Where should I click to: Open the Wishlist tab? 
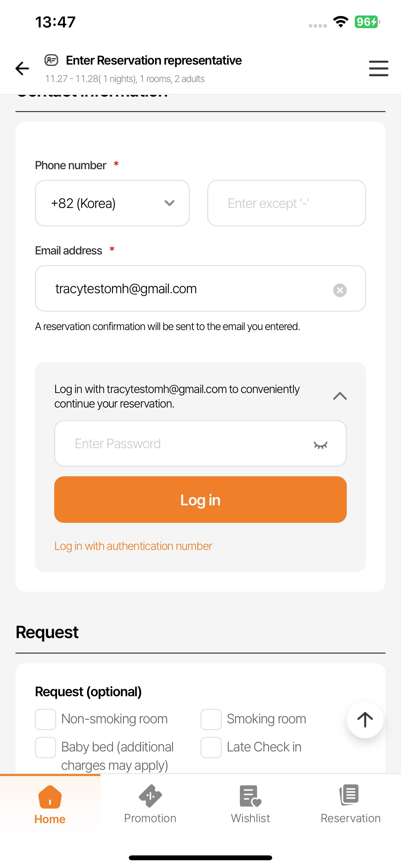point(250,805)
